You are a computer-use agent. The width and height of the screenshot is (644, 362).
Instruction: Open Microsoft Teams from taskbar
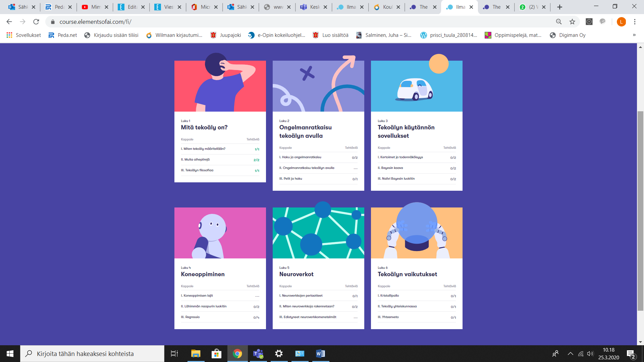[258, 354]
